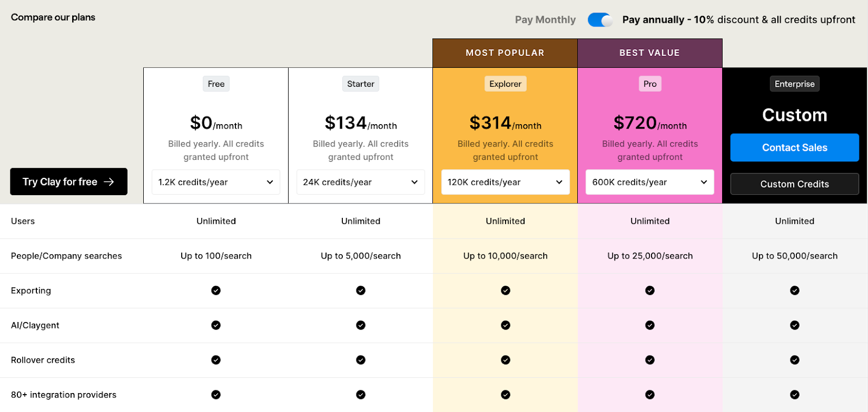
Task: Click the Explorer plan label
Action: point(506,84)
